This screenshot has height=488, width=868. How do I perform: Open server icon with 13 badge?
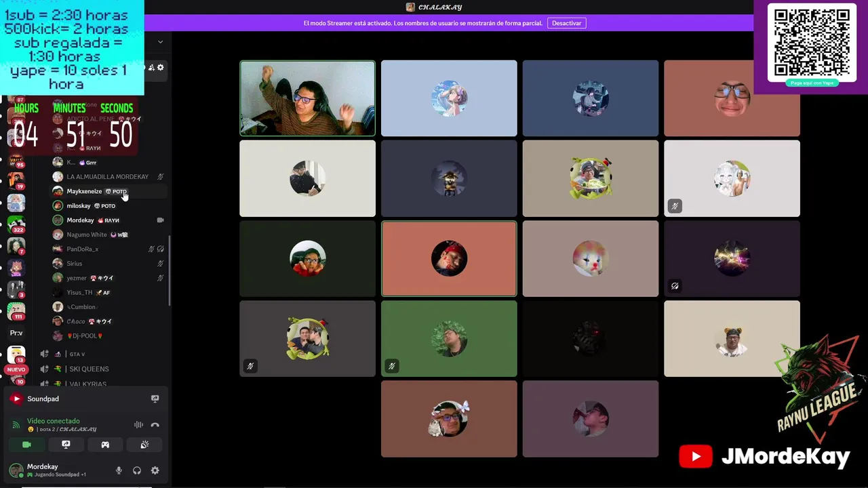[16, 354]
